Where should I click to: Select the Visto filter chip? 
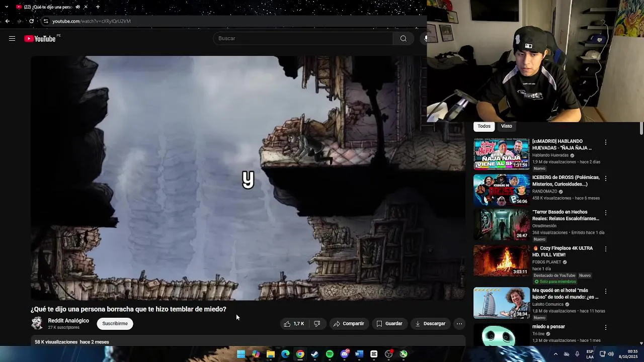pos(507,126)
